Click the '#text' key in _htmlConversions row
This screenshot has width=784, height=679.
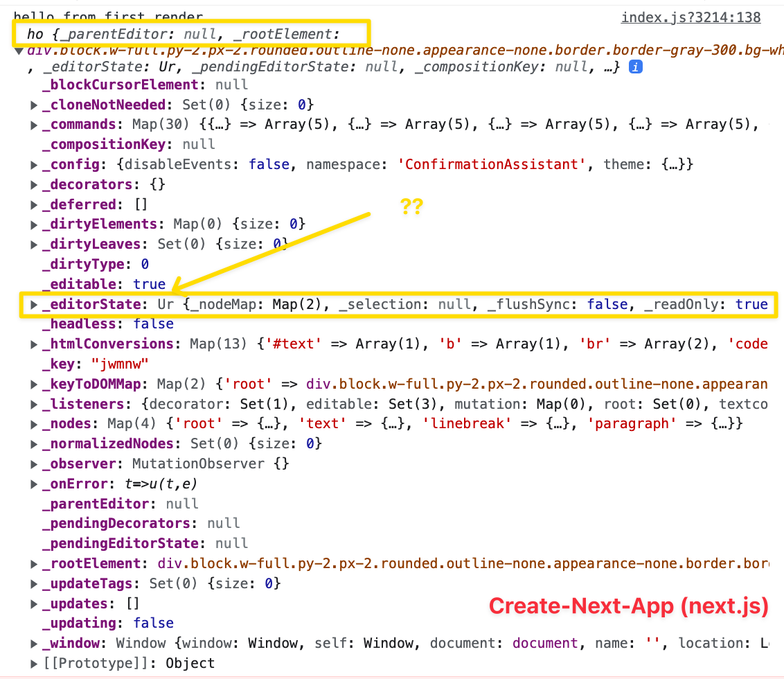pyautogui.click(x=294, y=344)
